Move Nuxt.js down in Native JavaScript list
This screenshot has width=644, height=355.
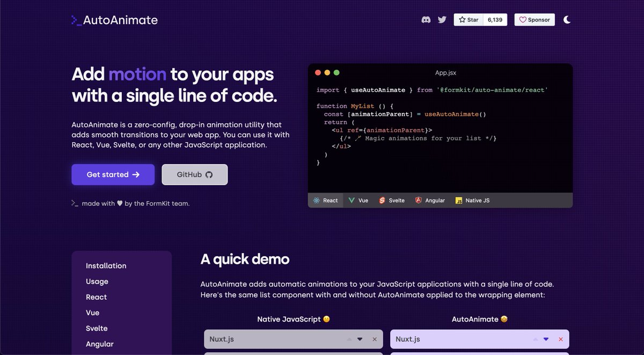[x=360, y=339]
